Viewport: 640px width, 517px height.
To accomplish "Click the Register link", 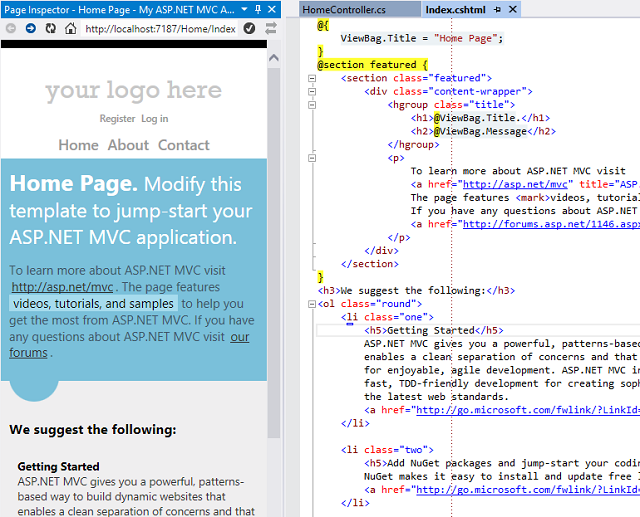I will click(x=118, y=119).
